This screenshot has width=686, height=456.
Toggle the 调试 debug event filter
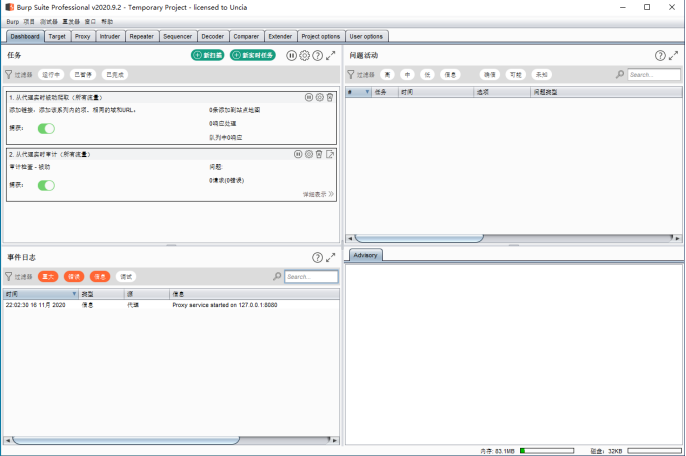pos(126,277)
